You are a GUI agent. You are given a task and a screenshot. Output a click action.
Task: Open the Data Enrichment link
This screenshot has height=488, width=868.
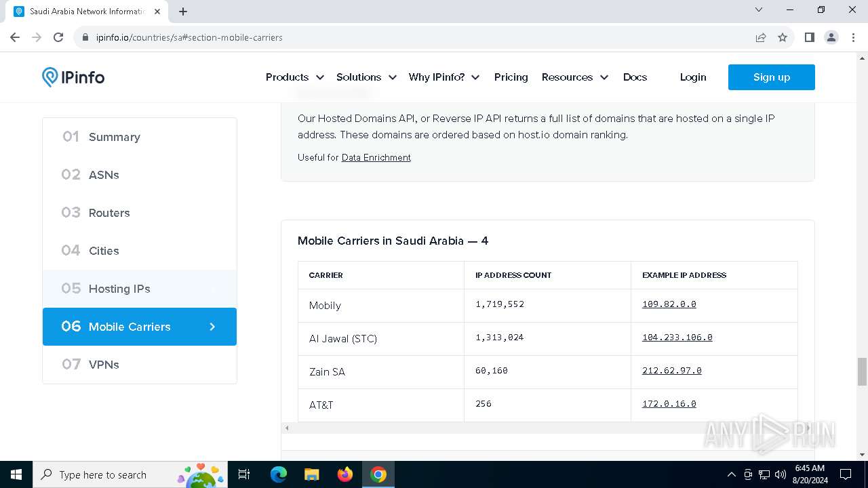pyautogui.click(x=376, y=157)
